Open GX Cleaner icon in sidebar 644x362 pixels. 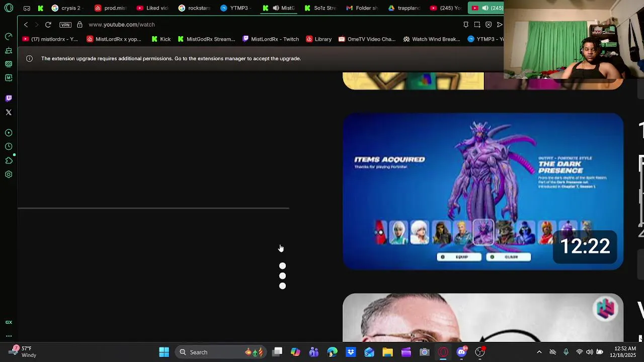point(9,50)
